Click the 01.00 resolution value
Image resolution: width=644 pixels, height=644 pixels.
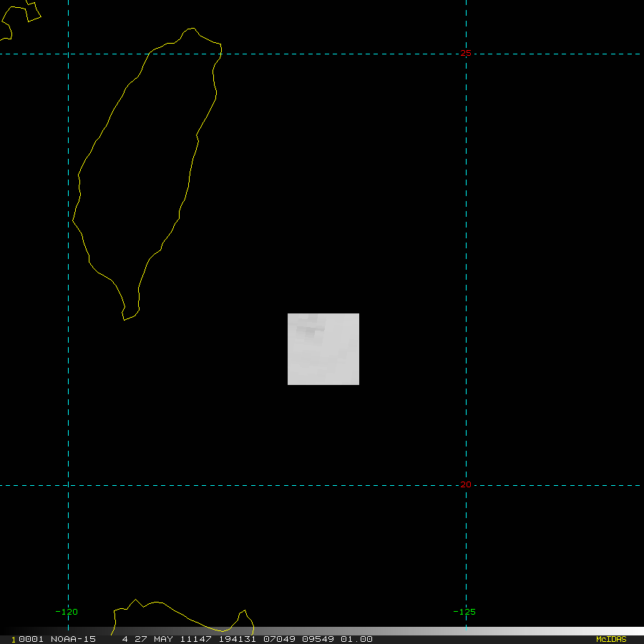[x=356, y=639]
